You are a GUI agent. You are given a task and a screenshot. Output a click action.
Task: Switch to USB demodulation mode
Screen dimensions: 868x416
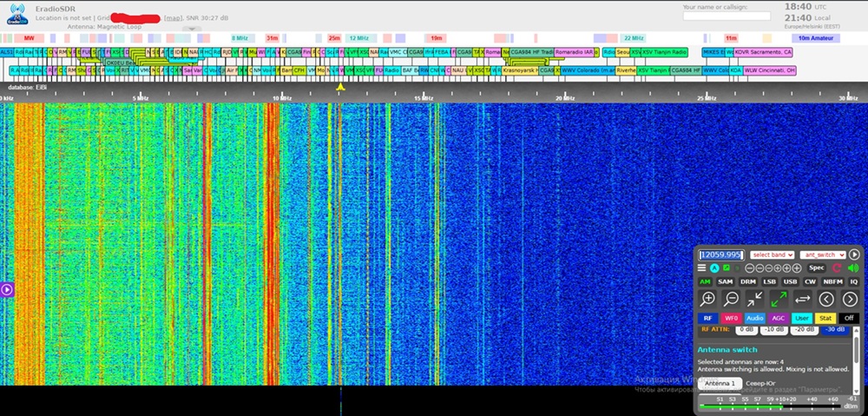[790, 281]
